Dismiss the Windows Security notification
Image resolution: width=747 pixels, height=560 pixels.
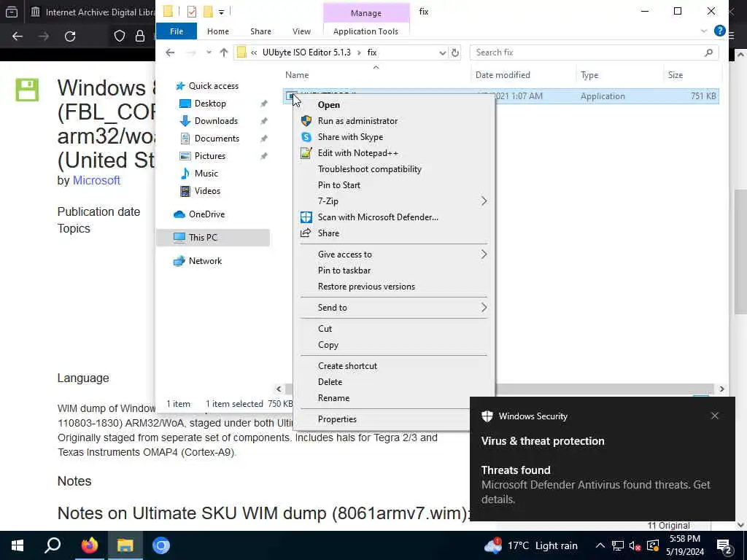coord(715,416)
